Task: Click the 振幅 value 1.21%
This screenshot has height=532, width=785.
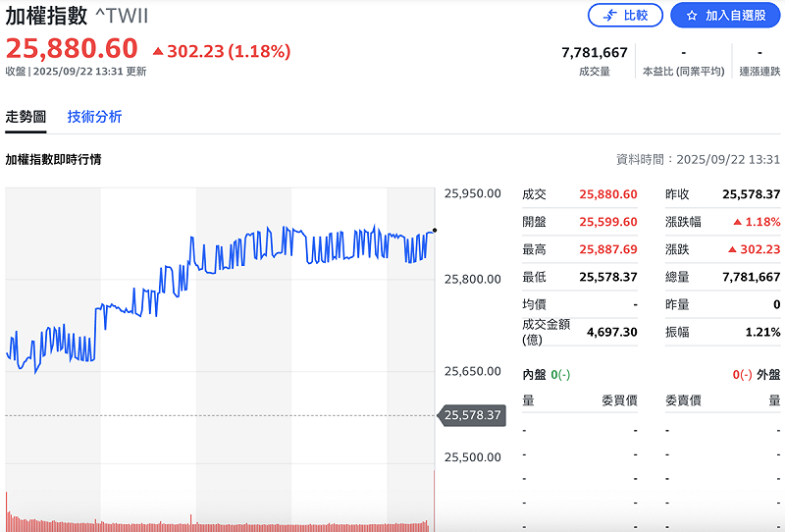Action: pyautogui.click(x=762, y=332)
